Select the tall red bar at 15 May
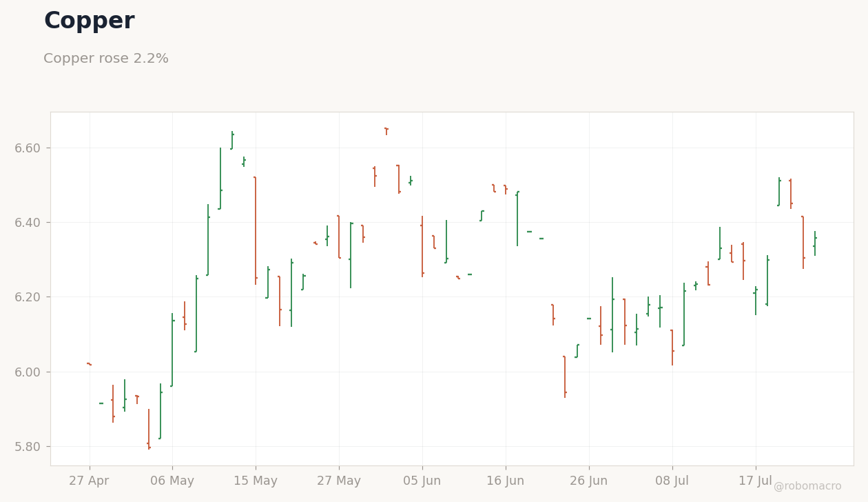The width and height of the screenshot is (868, 502). click(x=256, y=230)
